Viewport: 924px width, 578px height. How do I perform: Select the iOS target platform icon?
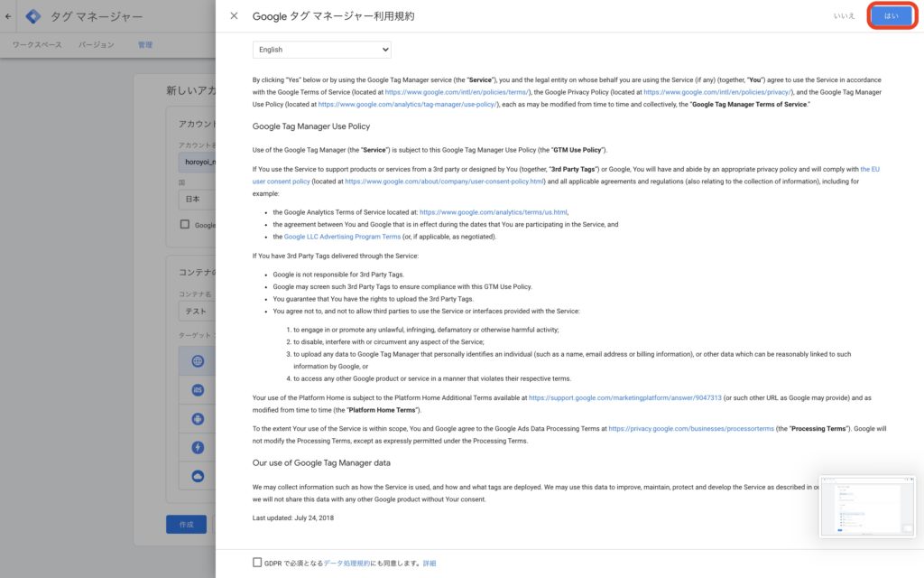(198, 390)
